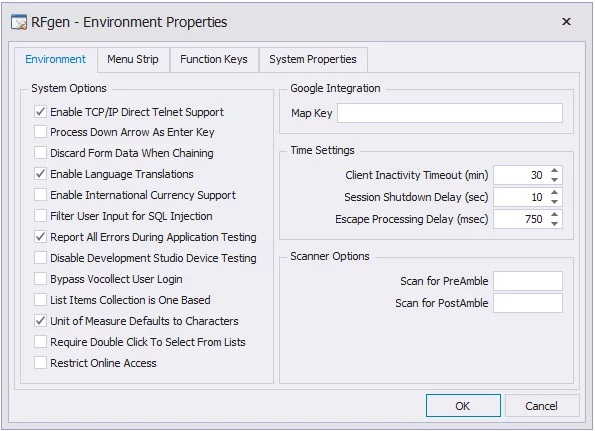This screenshot has height=431, width=595.
Task: Check Restrict Online Access
Action: 40,363
